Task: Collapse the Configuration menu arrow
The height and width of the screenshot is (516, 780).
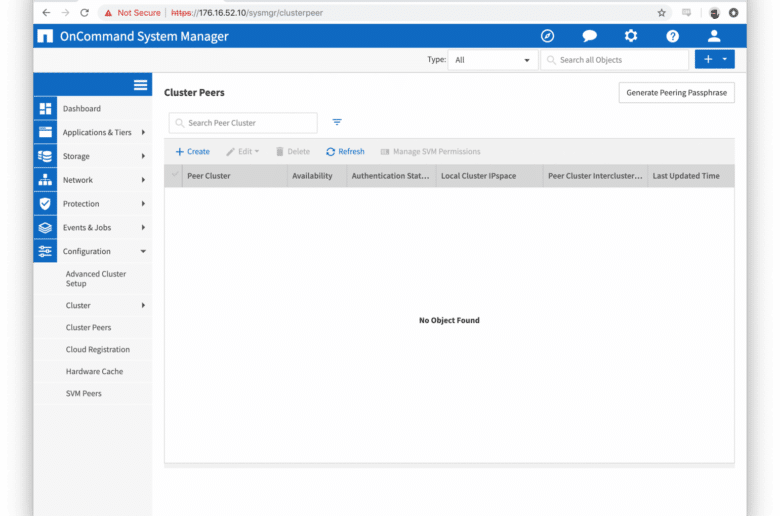Action: click(143, 251)
